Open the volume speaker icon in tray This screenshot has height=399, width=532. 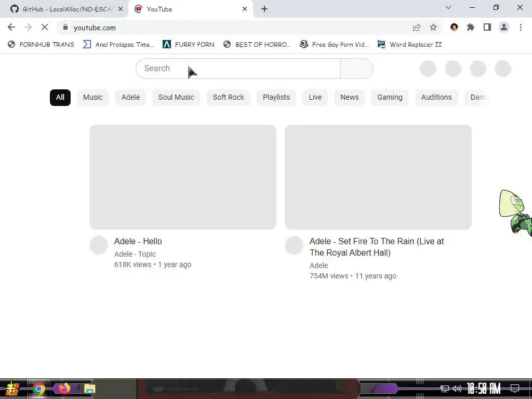tap(457, 389)
